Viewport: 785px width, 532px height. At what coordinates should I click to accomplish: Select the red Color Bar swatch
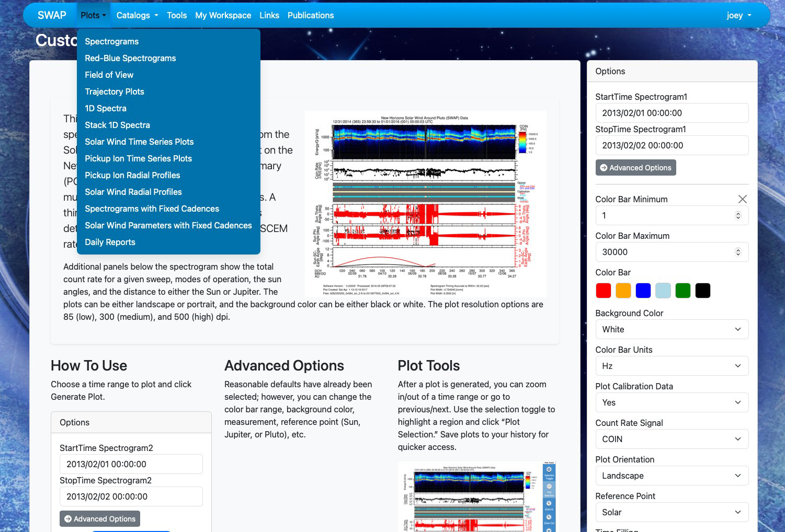603,291
